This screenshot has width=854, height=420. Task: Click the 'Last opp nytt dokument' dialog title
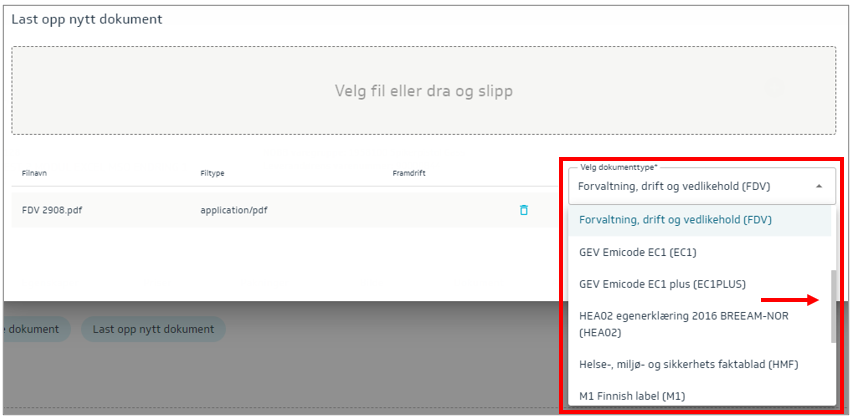[x=87, y=19]
